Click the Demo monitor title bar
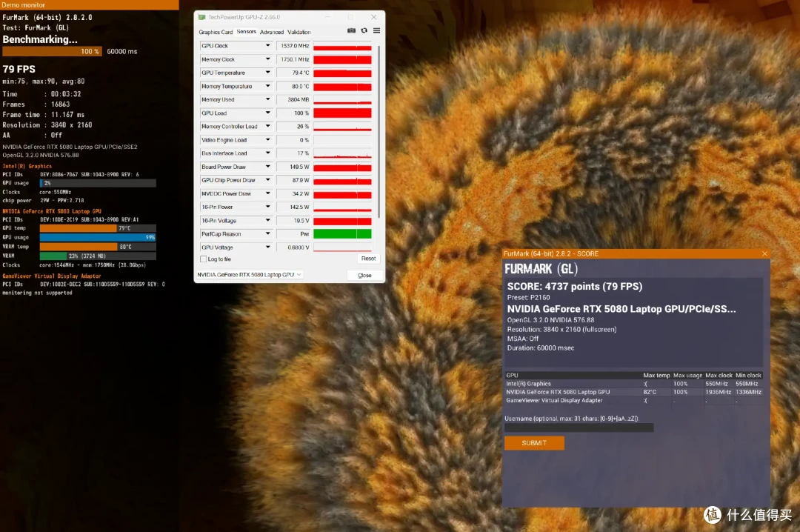The width and height of the screenshot is (800, 532). (90, 4)
